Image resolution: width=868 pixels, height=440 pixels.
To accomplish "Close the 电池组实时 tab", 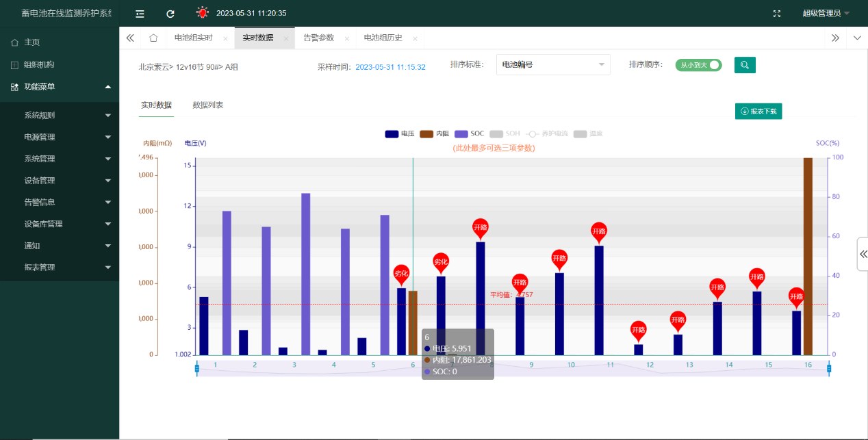I will coord(225,38).
